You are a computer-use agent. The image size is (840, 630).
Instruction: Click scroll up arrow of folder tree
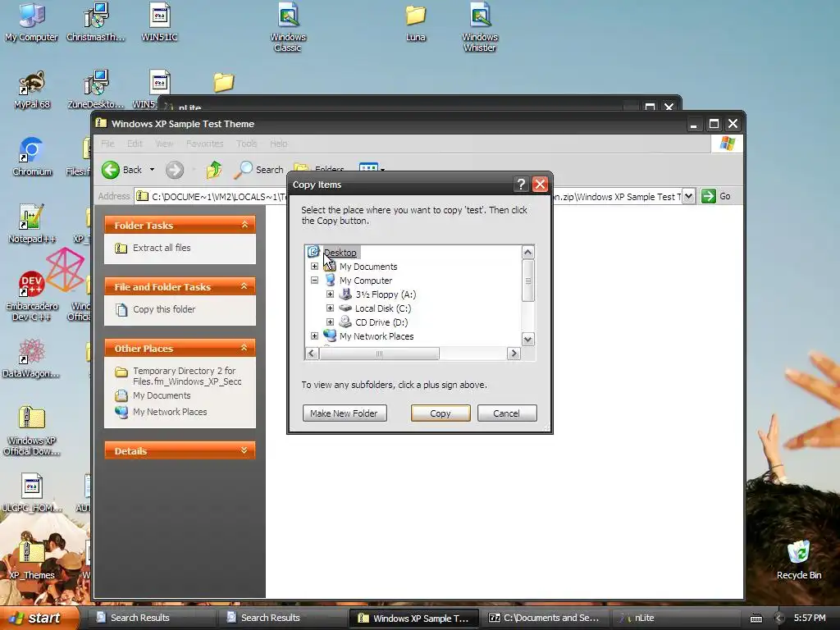tap(527, 253)
